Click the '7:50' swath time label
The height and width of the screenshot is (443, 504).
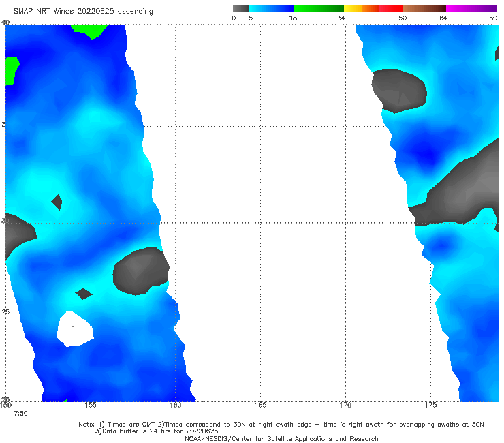20,414
